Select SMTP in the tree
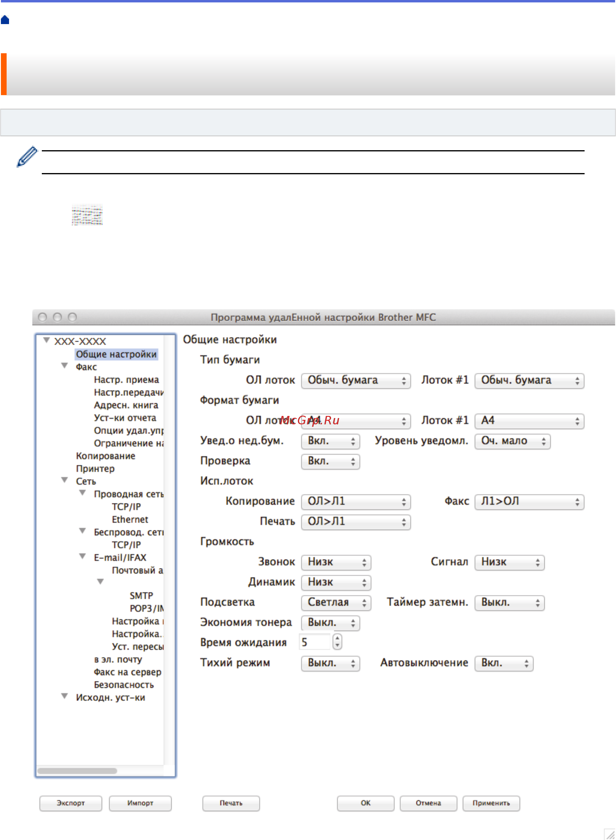Image resolution: width=616 pixels, height=840 pixels. [x=141, y=596]
